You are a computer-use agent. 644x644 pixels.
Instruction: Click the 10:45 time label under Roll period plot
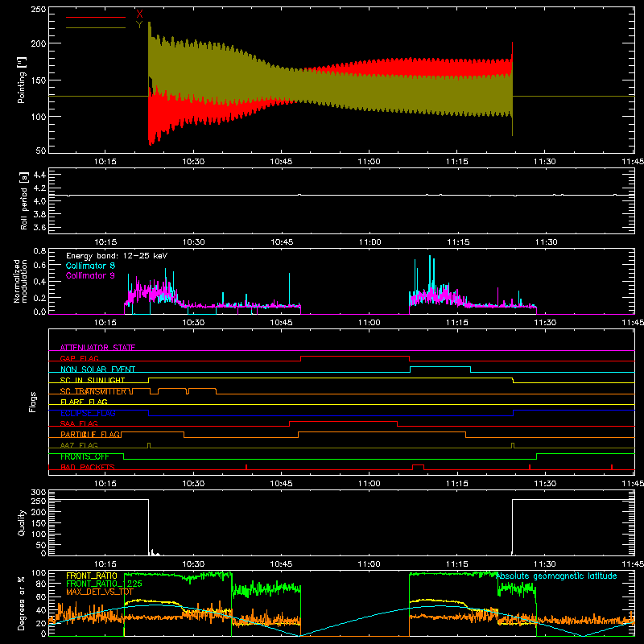tap(282, 242)
